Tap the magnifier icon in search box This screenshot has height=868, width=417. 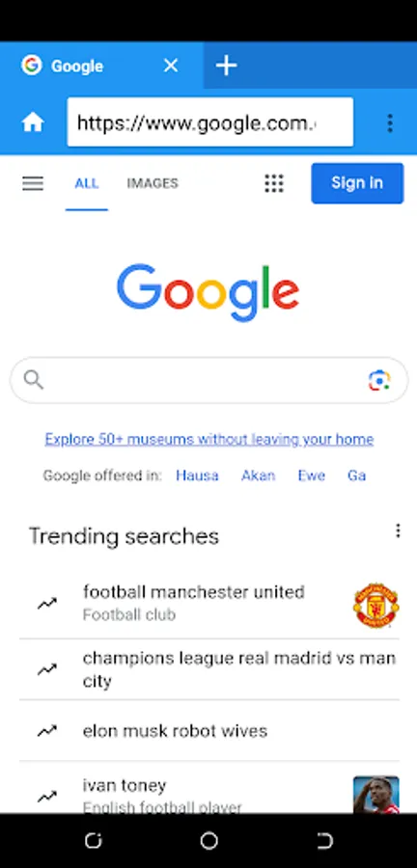[x=33, y=380]
